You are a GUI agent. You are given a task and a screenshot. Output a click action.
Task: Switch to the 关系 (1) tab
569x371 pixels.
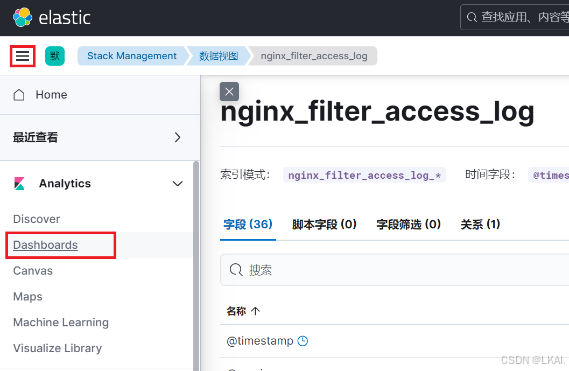(480, 224)
